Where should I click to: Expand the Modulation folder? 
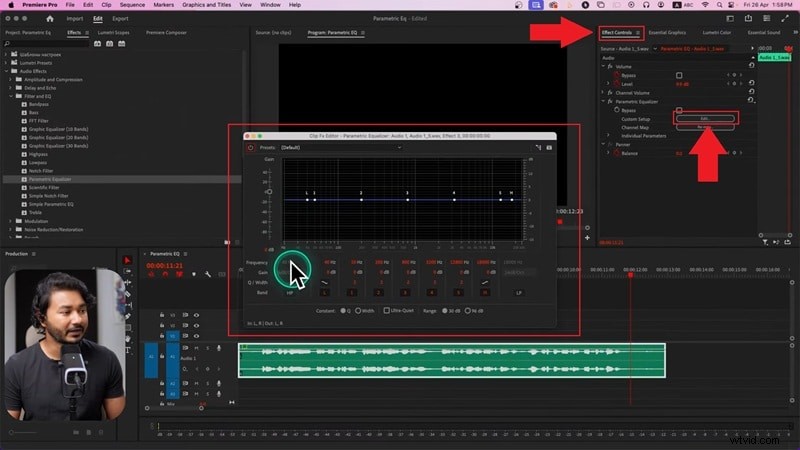click(x=11, y=221)
